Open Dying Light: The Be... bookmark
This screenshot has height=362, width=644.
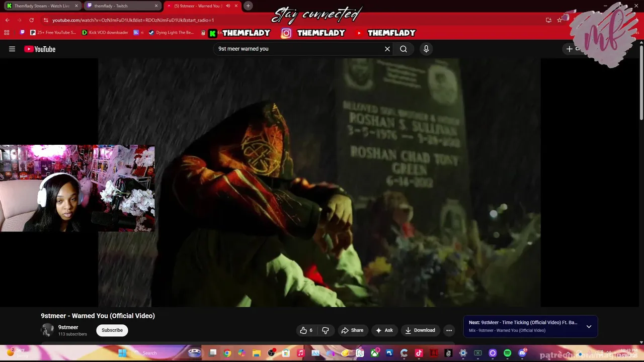pyautogui.click(x=172, y=33)
